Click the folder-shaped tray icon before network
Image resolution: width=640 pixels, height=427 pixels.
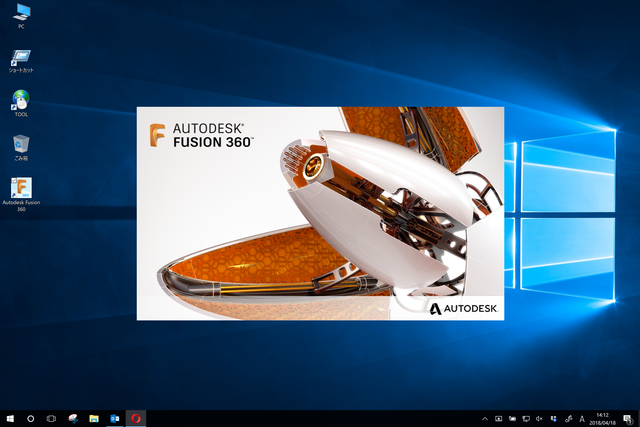pos(512,419)
